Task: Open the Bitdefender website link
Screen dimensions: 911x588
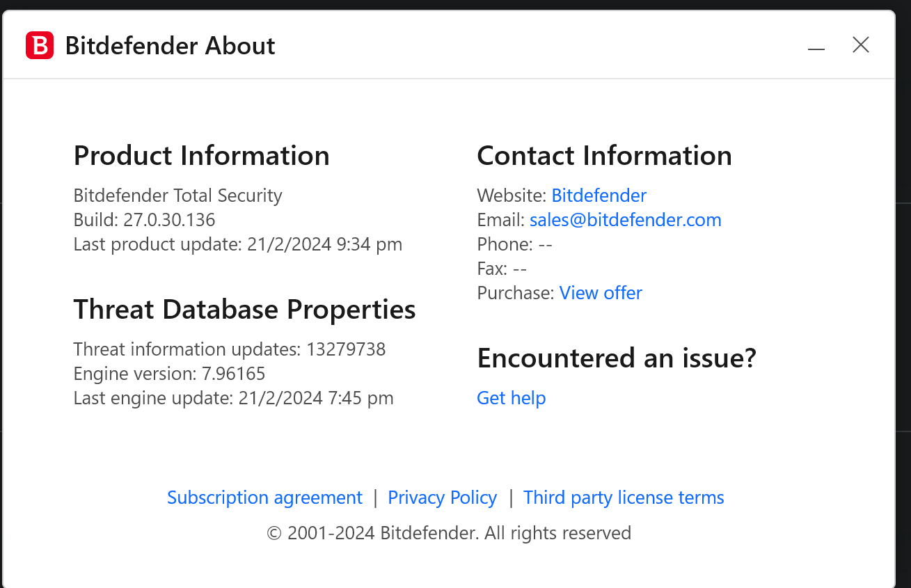Action: tap(599, 196)
